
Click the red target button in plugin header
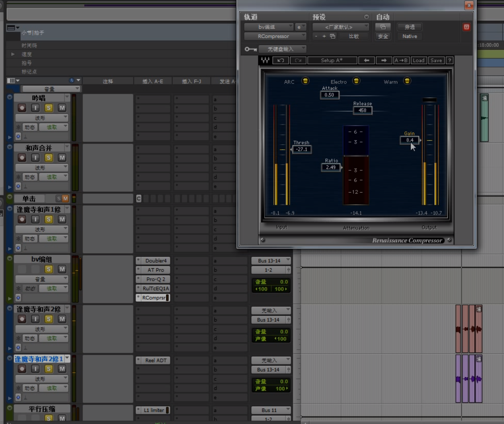[466, 27]
